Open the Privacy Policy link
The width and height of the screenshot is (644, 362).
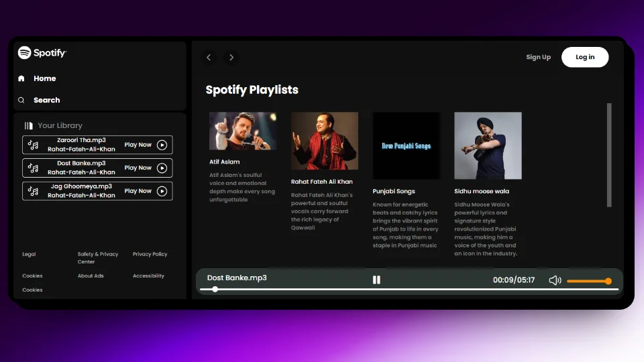tap(150, 254)
